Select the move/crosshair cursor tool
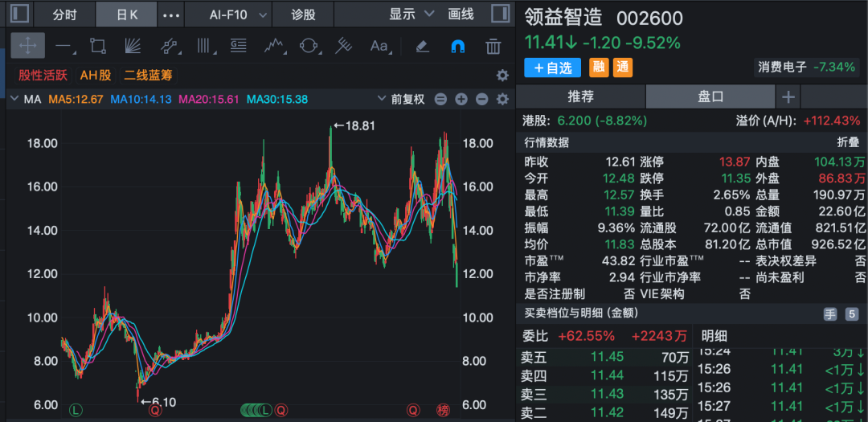The height and width of the screenshot is (422, 868). 27,46
